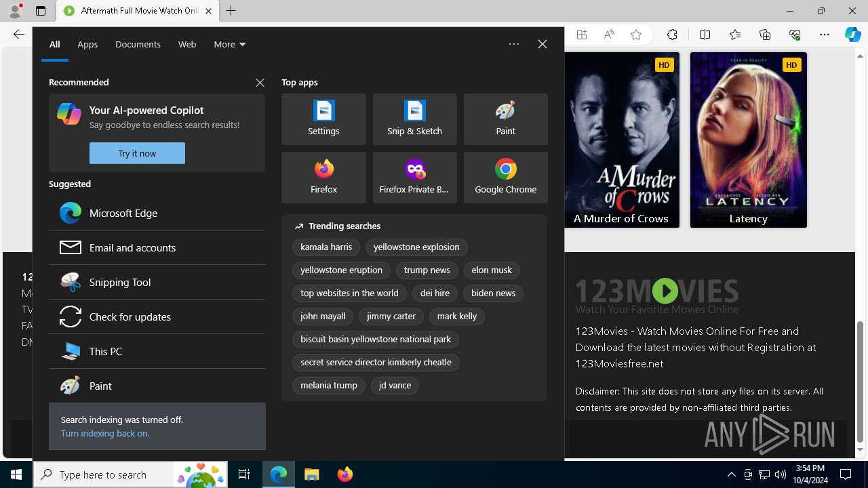Image resolution: width=868 pixels, height=488 pixels.
Task: Open Microsoft Edge in Suggested list
Action: point(157,213)
